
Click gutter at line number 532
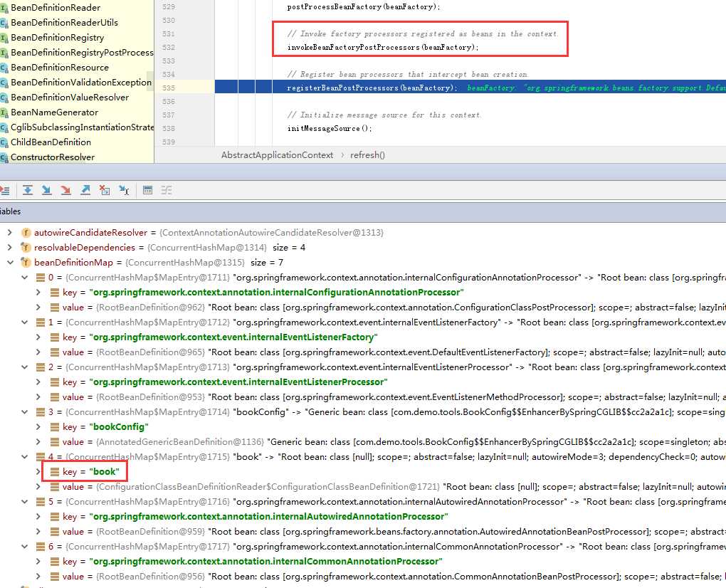click(169, 47)
